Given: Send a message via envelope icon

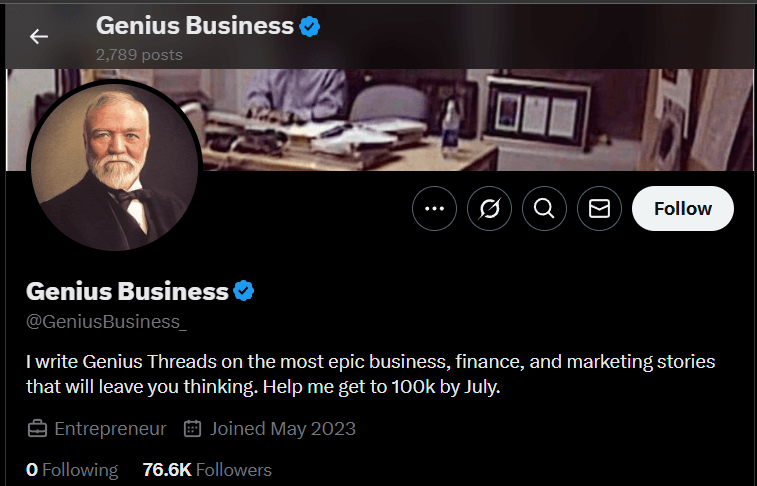Looking at the screenshot, I should (599, 208).
